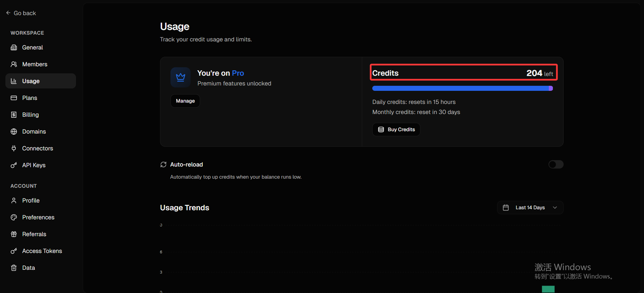Click the API Keys key icon
Screen dimensions: 644x293
point(14,165)
